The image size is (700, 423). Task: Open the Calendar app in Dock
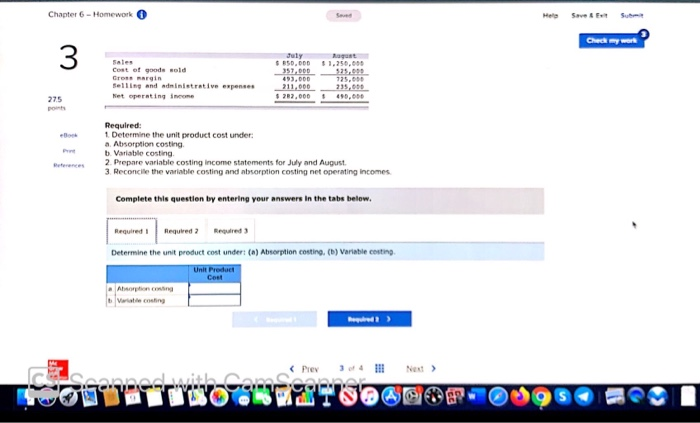pos(133,397)
